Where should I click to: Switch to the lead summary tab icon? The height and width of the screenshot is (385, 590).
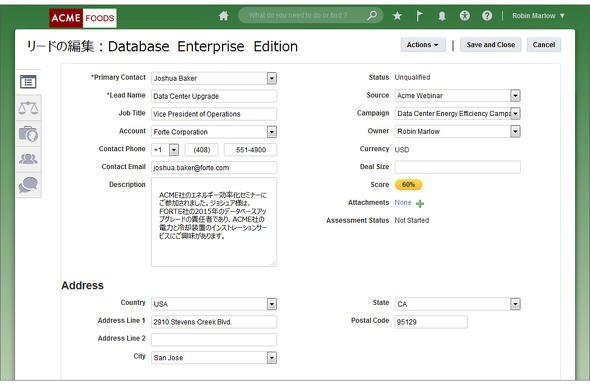[28, 82]
